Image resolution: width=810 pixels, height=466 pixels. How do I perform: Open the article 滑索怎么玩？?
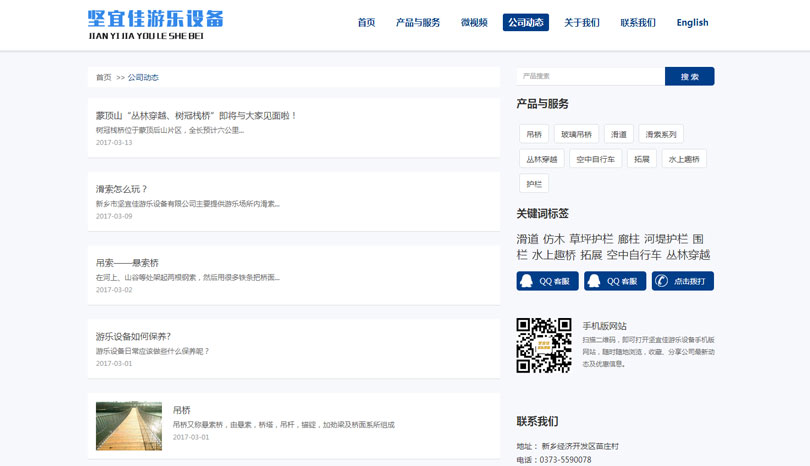[122, 189]
